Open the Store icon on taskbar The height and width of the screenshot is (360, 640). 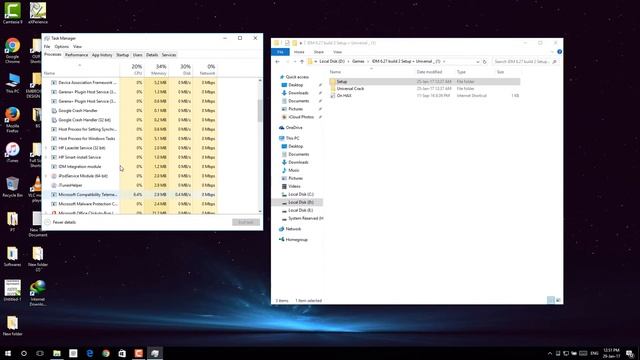coord(122,353)
